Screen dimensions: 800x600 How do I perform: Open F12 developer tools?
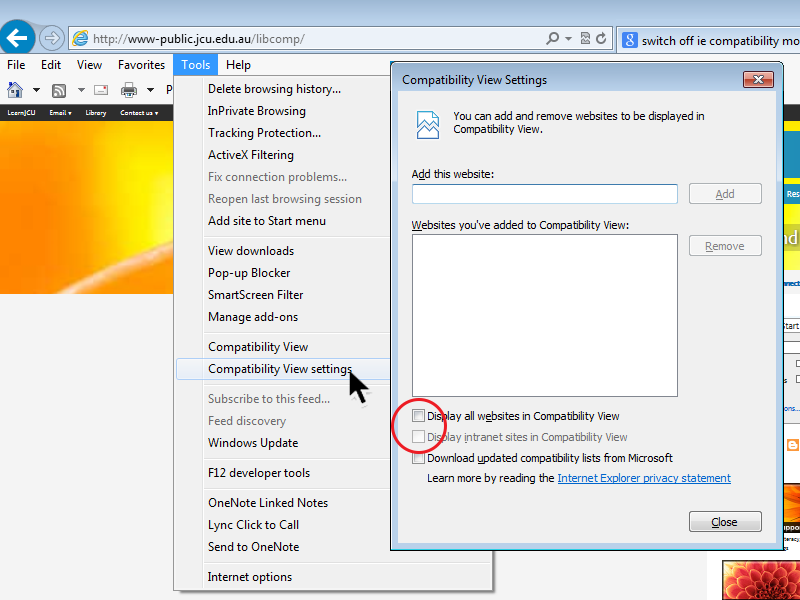click(x=259, y=472)
